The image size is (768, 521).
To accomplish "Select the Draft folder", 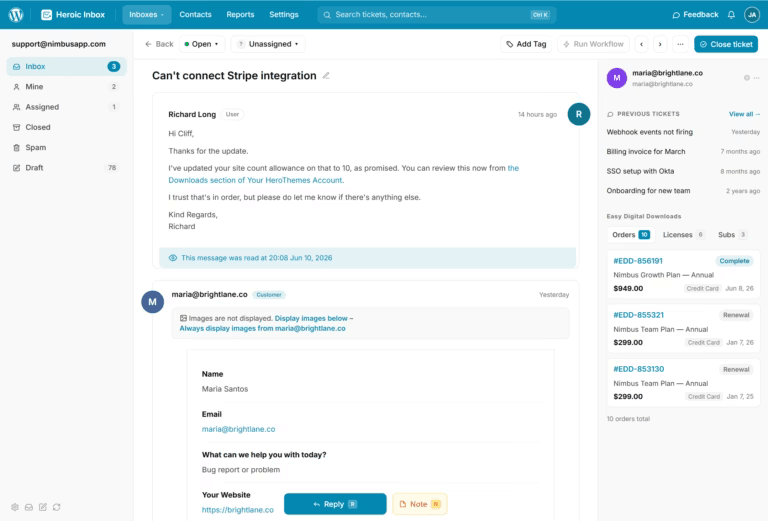I will point(66,167).
